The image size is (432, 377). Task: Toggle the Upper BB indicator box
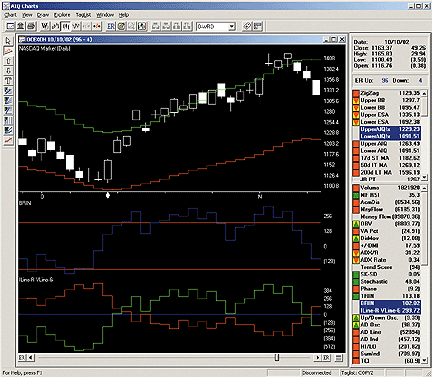click(x=356, y=101)
